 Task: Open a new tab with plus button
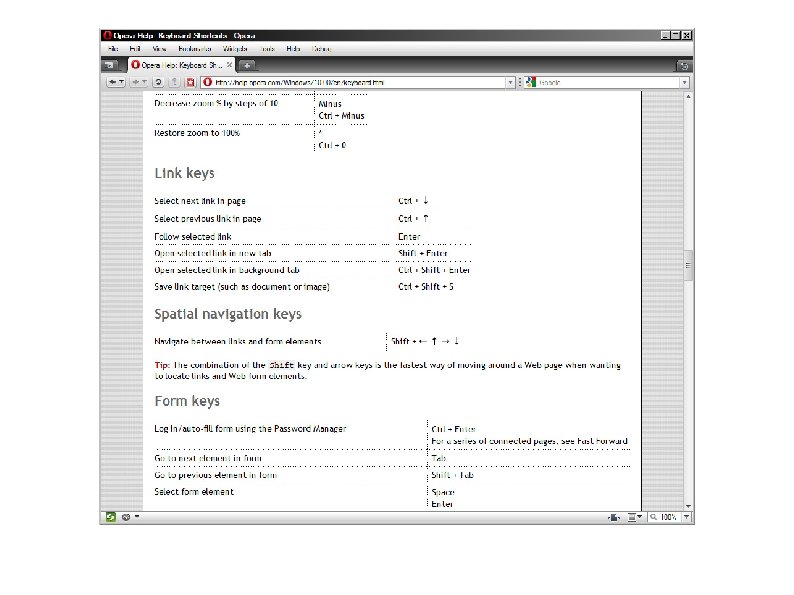tap(247, 65)
